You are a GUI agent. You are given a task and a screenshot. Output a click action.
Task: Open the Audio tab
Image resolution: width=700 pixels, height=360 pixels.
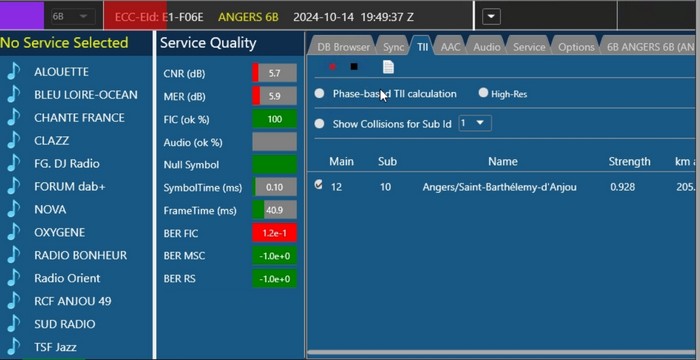487,47
